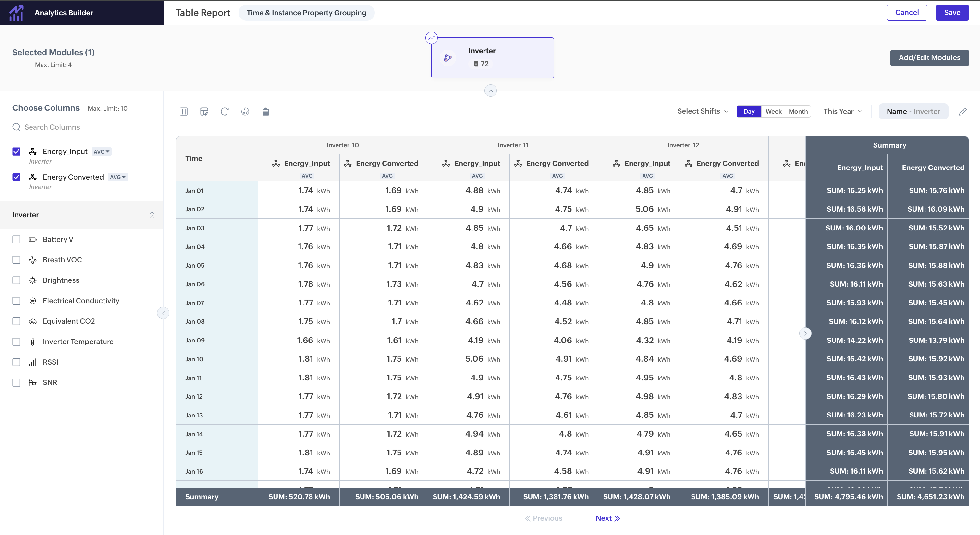The image size is (980, 535).
Task: Click the Add/Edit Modules button
Action: click(929, 57)
